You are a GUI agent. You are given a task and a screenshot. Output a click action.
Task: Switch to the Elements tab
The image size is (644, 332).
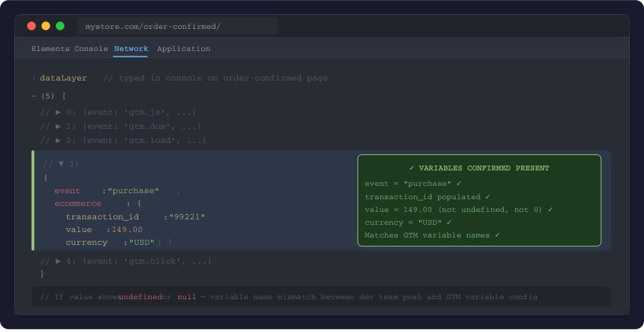coord(50,49)
